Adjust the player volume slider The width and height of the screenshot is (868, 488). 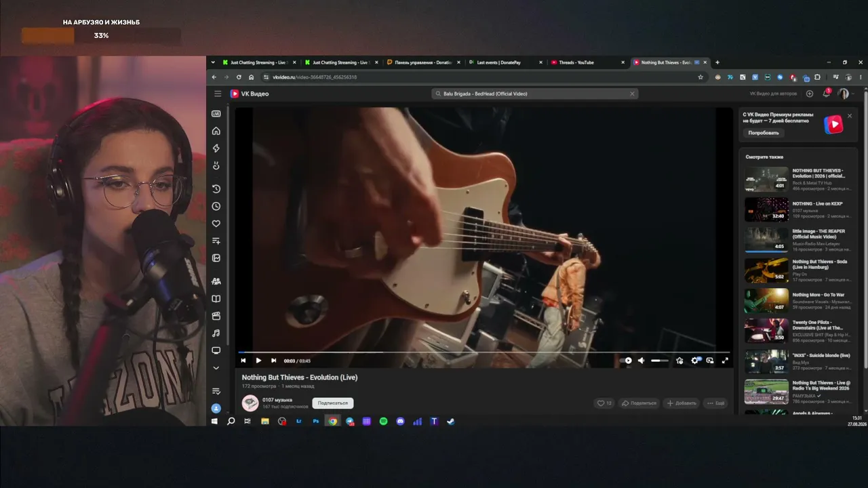click(659, 361)
